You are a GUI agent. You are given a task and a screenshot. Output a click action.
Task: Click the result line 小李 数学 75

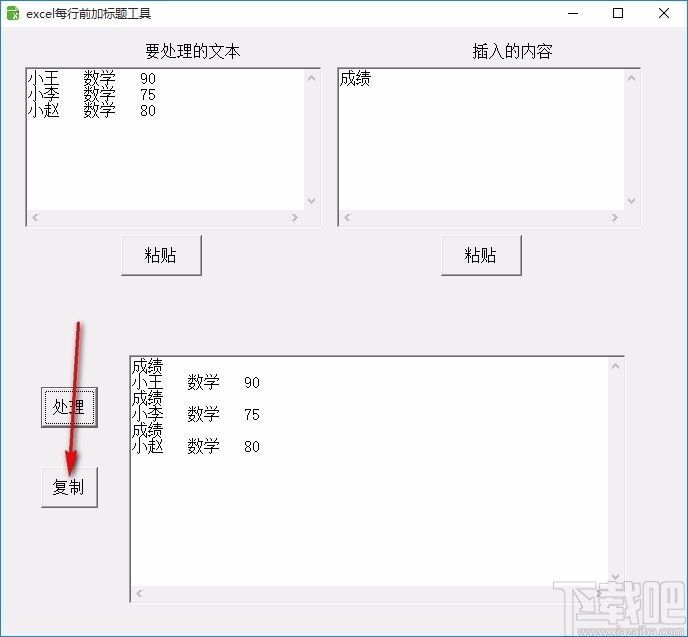coord(196,414)
